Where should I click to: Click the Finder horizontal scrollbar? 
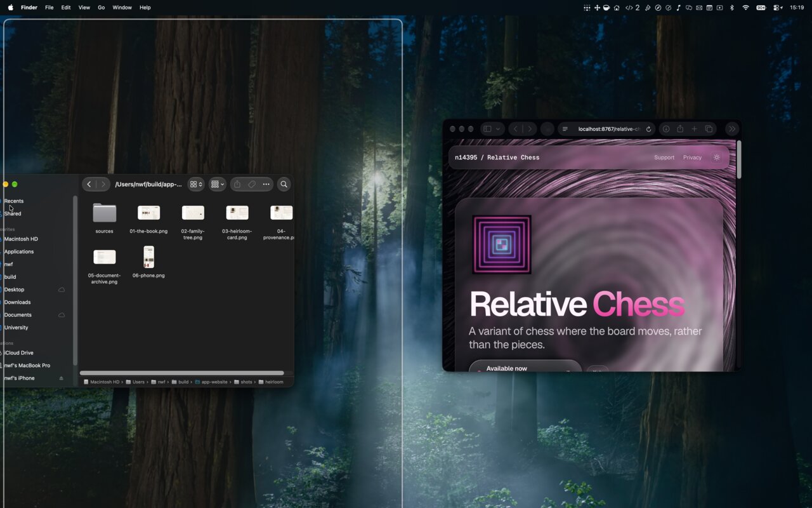182,373
